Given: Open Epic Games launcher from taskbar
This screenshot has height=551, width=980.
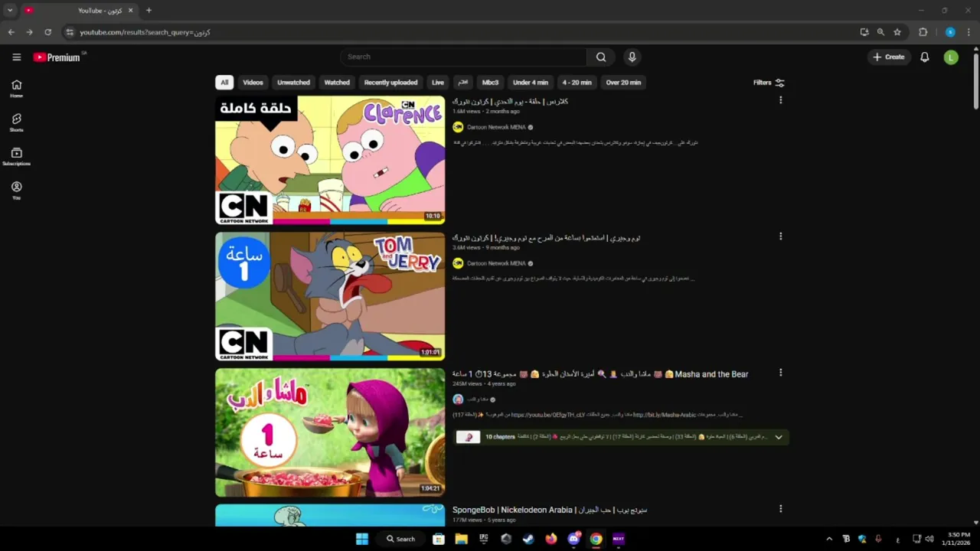Looking at the screenshot, I should pyautogui.click(x=484, y=539).
